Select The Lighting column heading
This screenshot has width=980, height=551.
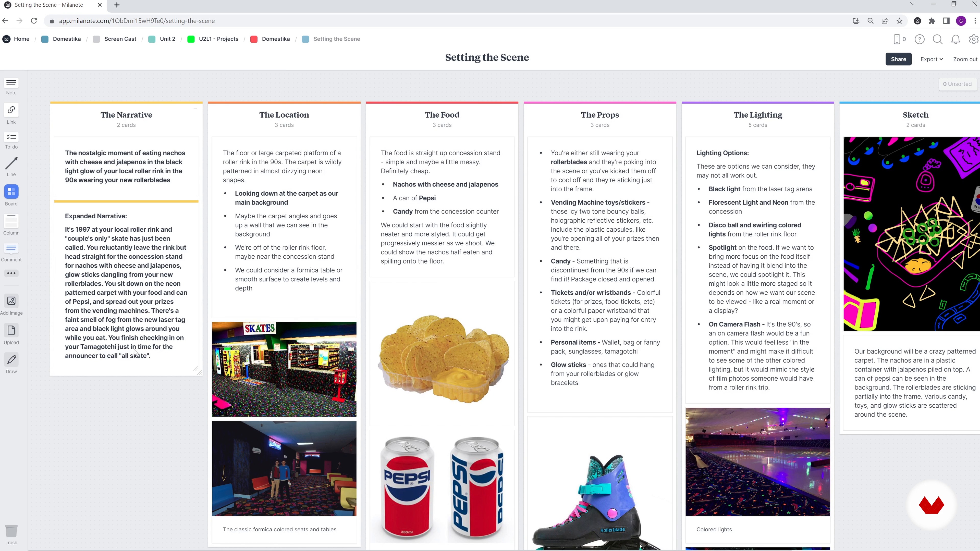pos(758,115)
